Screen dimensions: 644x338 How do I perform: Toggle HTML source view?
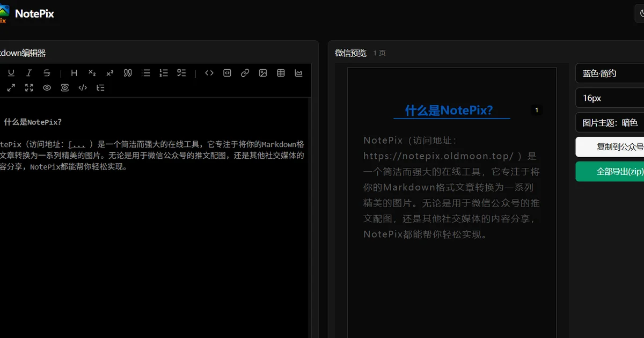pos(83,87)
